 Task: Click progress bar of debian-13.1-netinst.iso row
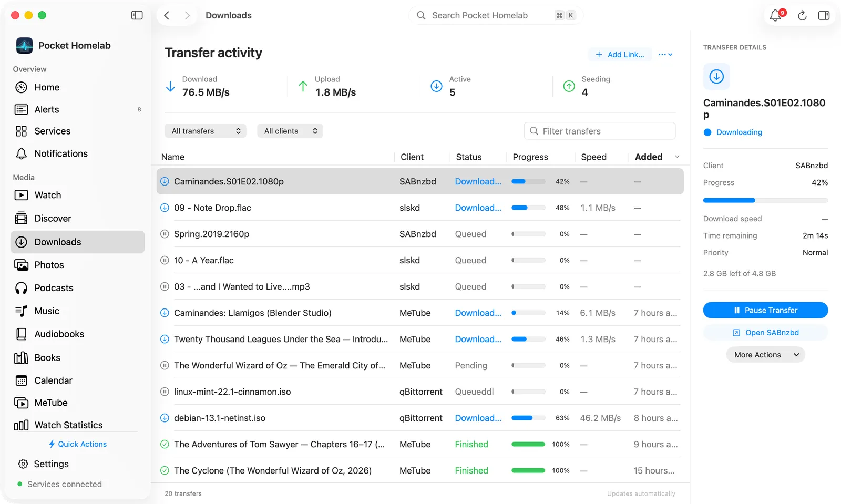pos(528,418)
